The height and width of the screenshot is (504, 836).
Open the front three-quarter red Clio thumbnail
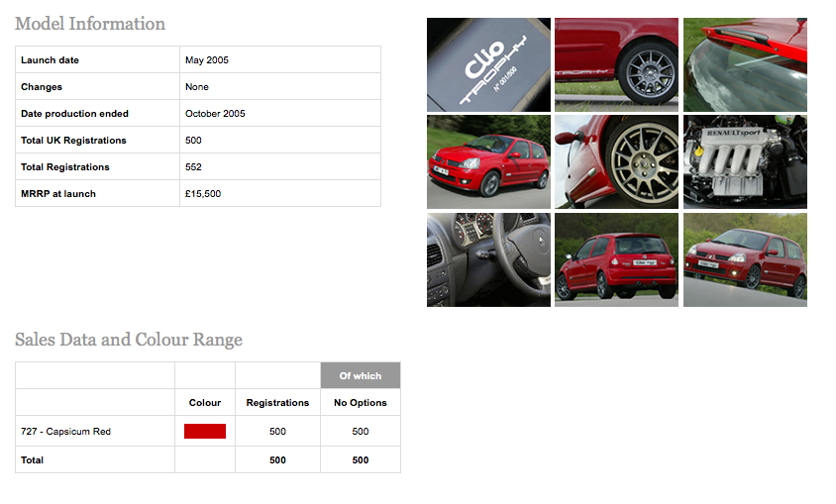coord(745,260)
